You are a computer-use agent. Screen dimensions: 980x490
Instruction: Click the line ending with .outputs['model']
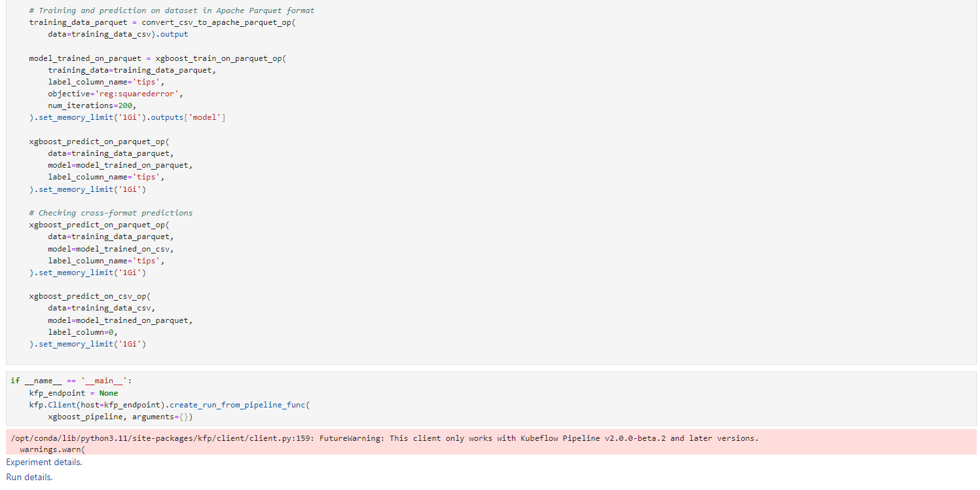[x=127, y=117]
